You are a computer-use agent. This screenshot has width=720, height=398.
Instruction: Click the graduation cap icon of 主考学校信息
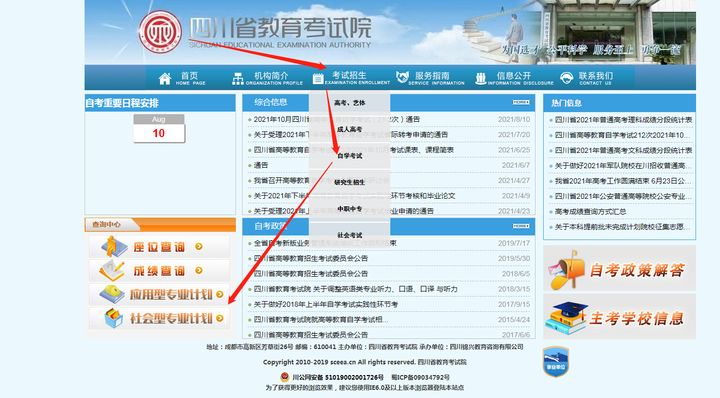pyautogui.click(x=566, y=318)
